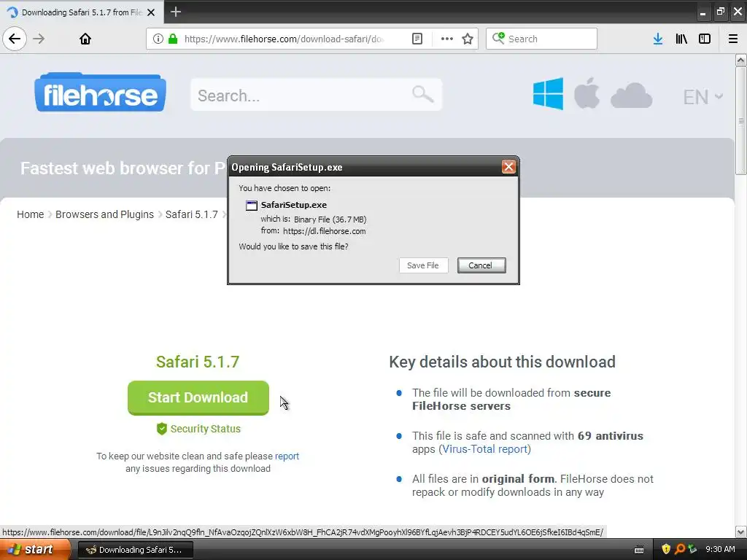Image resolution: width=747 pixels, height=560 pixels.
Task: Click the FileHorse logo
Action: coord(100,93)
